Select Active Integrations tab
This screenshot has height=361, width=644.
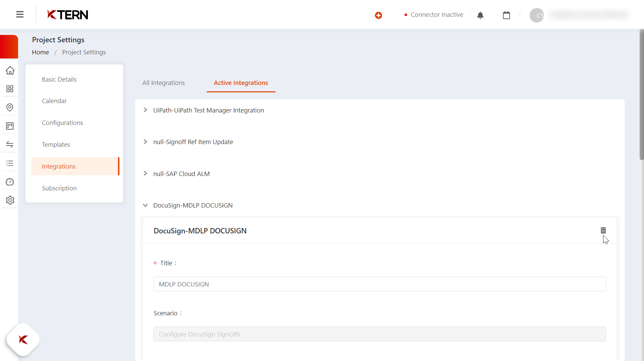point(241,83)
